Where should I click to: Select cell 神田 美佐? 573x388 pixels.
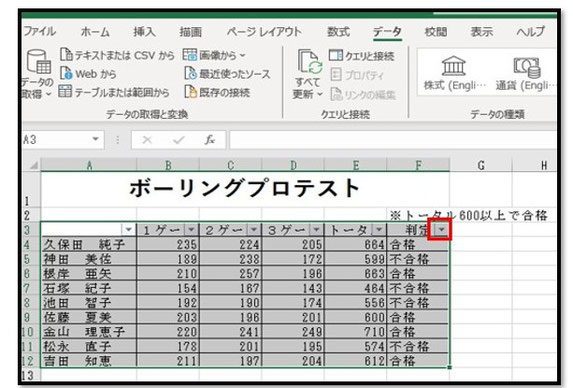pyautogui.click(x=89, y=259)
